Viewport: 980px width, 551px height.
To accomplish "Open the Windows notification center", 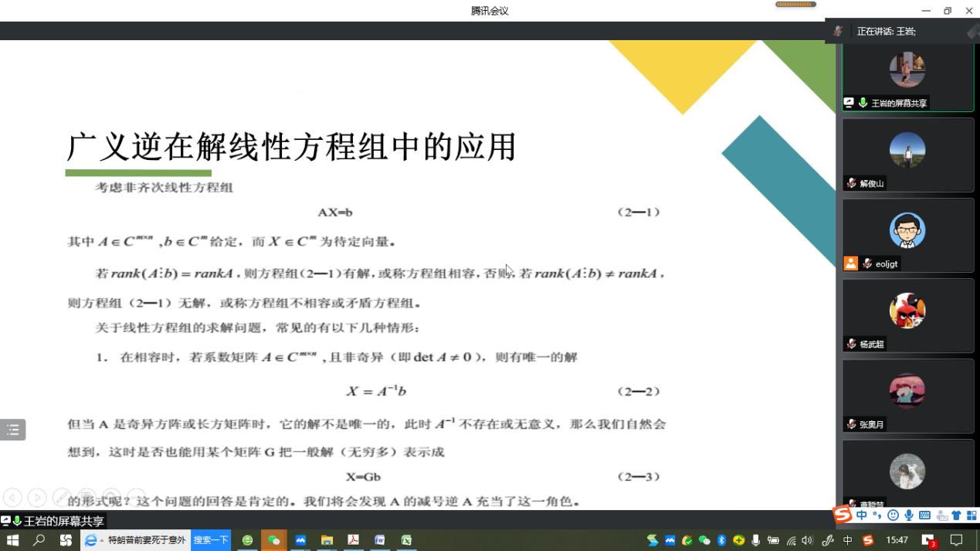I will point(956,540).
